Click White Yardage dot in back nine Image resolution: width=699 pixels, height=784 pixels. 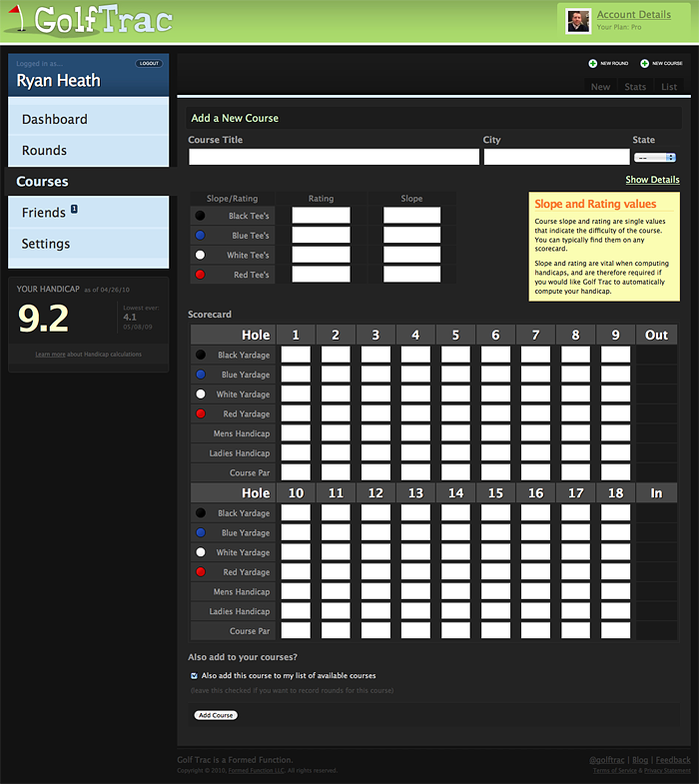tap(201, 552)
